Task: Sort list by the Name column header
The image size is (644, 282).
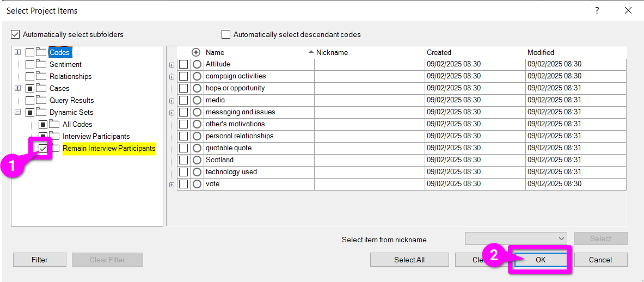Action: (215, 52)
